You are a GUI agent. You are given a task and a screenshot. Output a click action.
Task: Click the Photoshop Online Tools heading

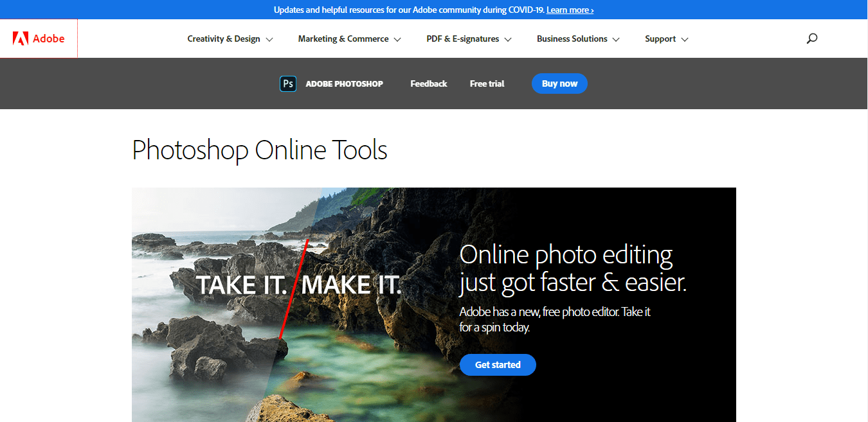[259, 150]
